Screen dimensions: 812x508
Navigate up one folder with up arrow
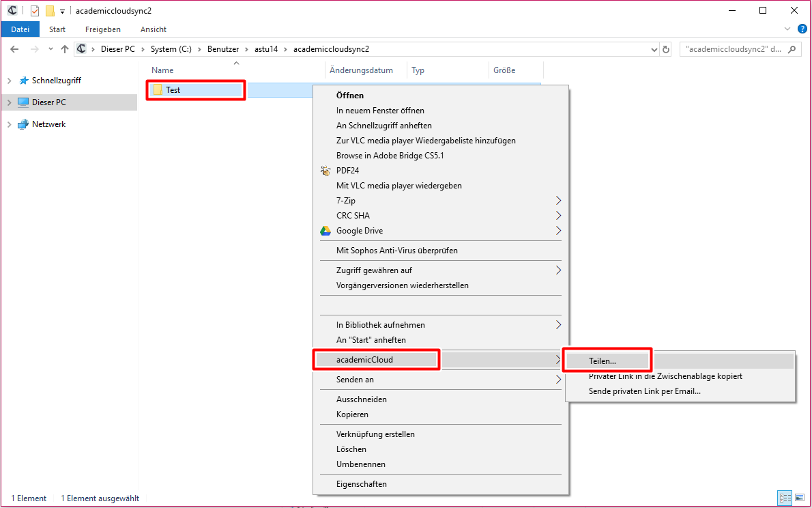click(65, 49)
